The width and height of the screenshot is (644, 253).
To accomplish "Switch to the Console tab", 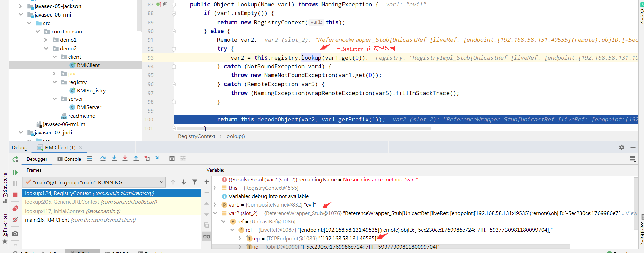I will click(x=69, y=159).
